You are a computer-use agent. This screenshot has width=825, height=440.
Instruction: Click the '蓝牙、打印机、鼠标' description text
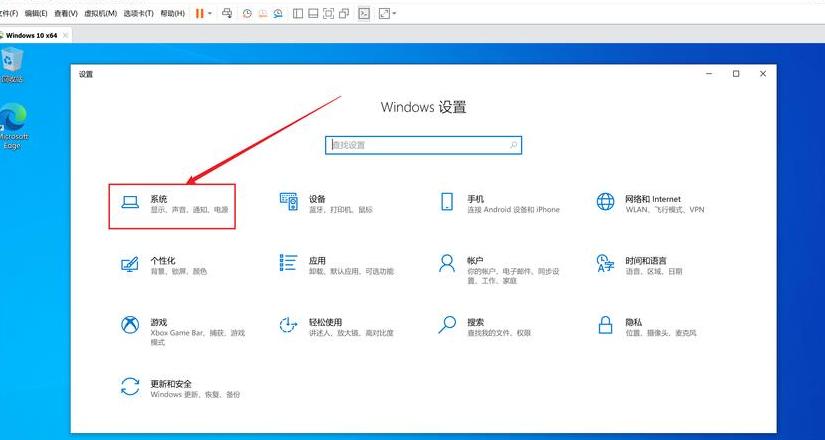click(341, 209)
